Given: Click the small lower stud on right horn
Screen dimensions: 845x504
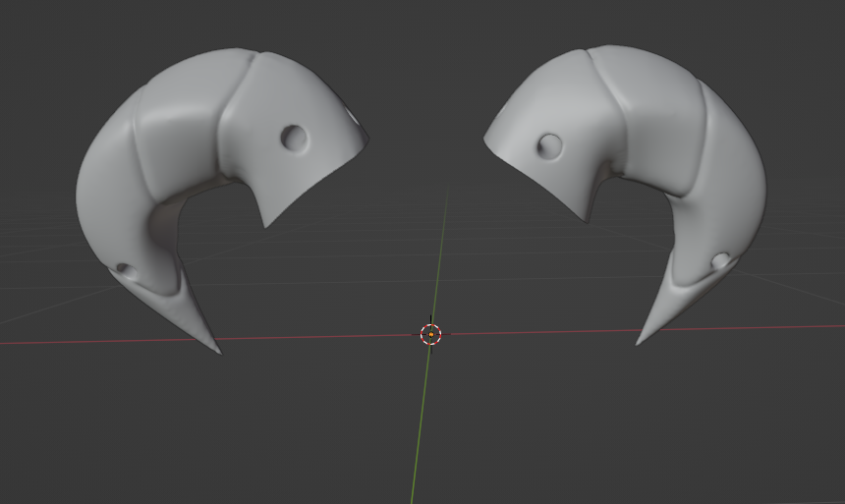Looking at the screenshot, I should 720,261.
